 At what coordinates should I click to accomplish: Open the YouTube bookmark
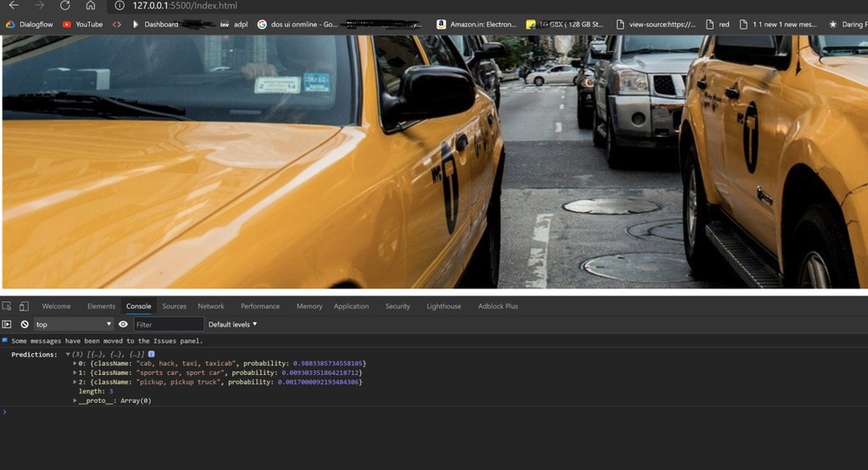click(x=82, y=25)
